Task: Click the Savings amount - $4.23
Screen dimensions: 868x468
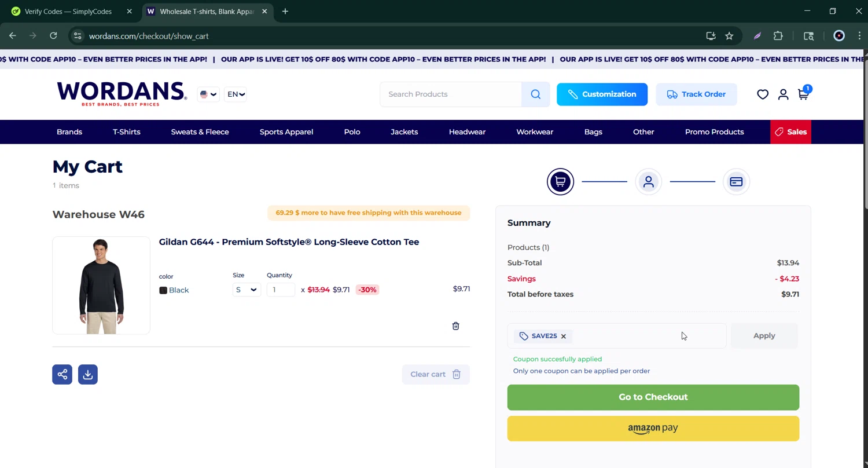Action: (787, 279)
